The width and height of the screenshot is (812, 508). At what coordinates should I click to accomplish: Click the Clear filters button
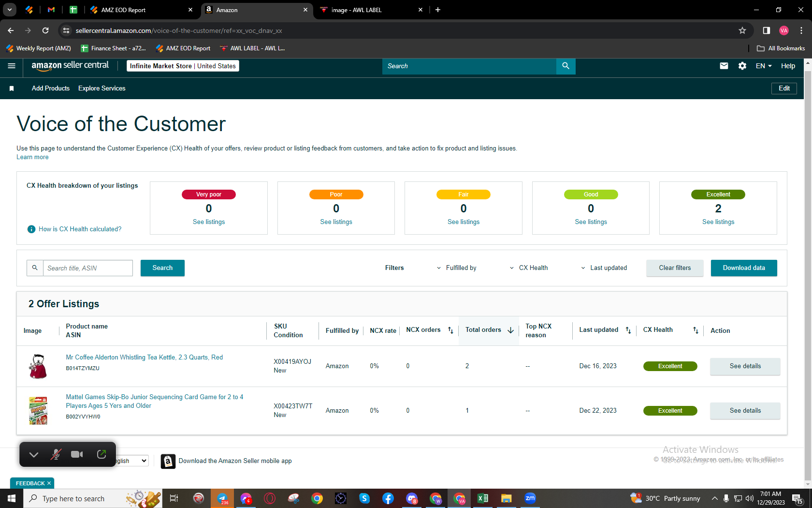pyautogui.click(x=675, y=268)
